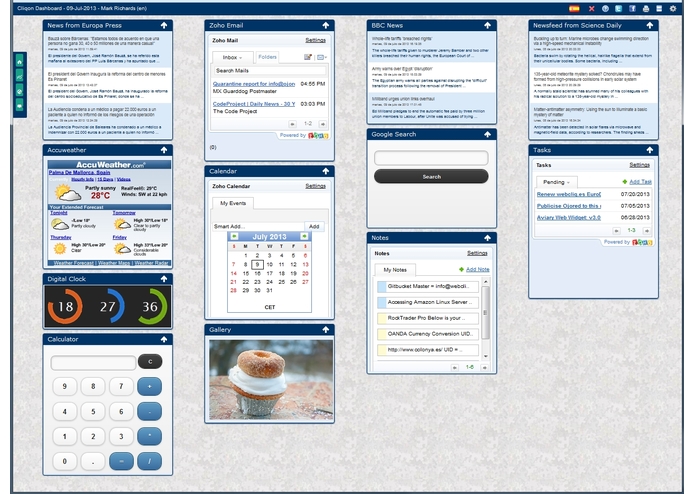Image resolution: width=695 pixels, height=494 pixels.
Task: Select the My Events tab
Action: coord(233,203)
